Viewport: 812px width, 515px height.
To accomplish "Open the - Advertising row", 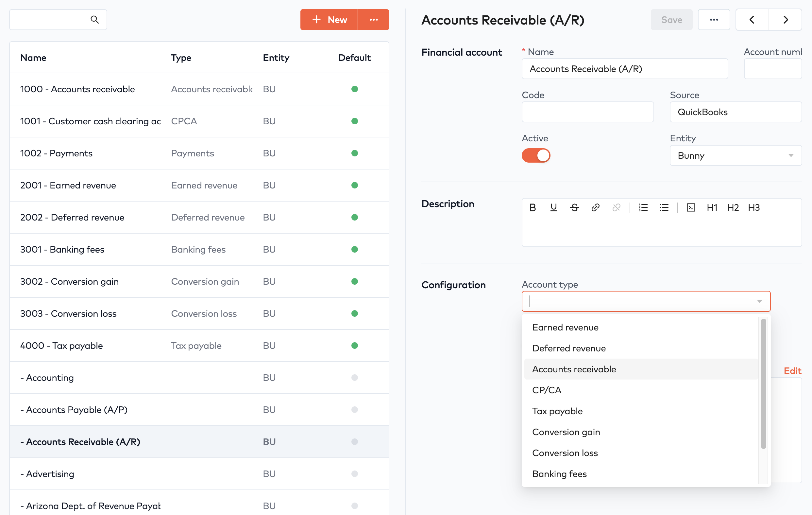I will tap(199, 474).
